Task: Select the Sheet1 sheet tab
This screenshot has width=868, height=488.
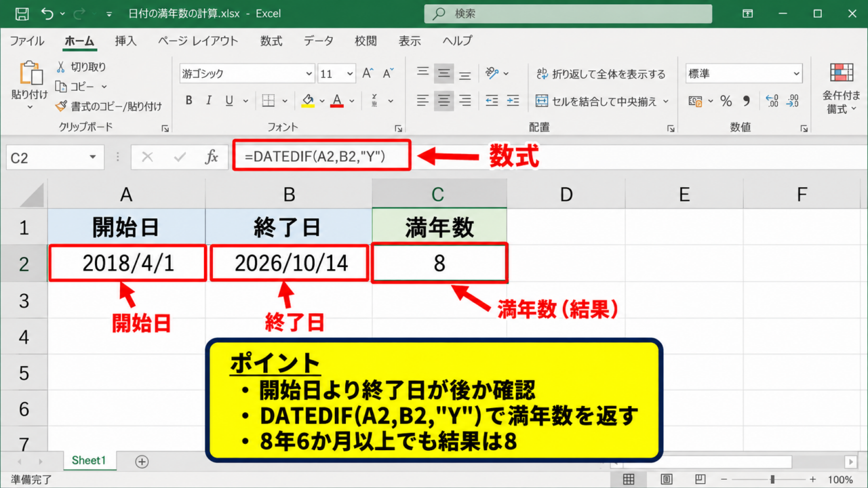Action: 90,461
